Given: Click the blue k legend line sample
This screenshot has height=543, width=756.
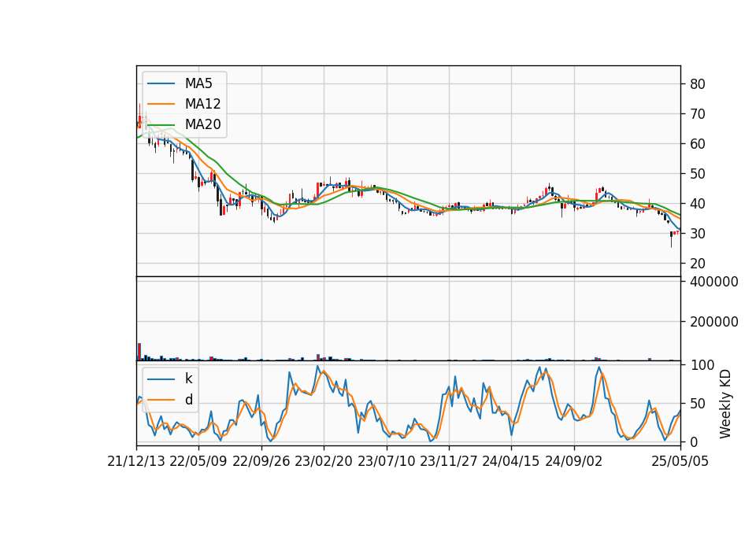Looking at the screenshot, I should coord(161,379).
